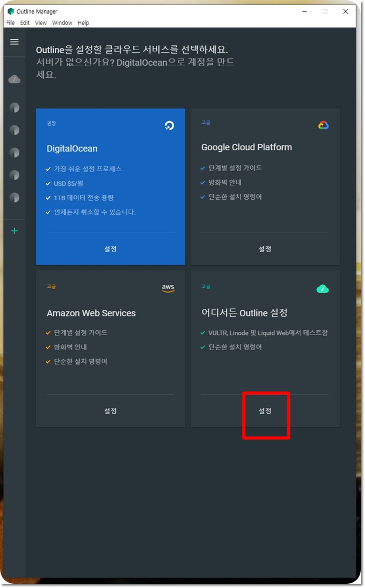
Task: Click the aws logo icon
Action: pyautogui.click(x=168, y=287)
